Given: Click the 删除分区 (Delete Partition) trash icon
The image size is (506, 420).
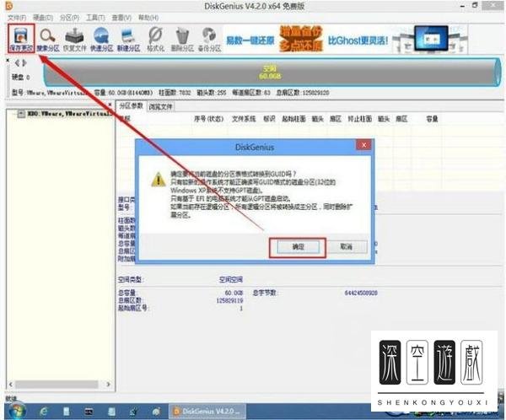Looking at the screenshot, I should tap(182, 38).
